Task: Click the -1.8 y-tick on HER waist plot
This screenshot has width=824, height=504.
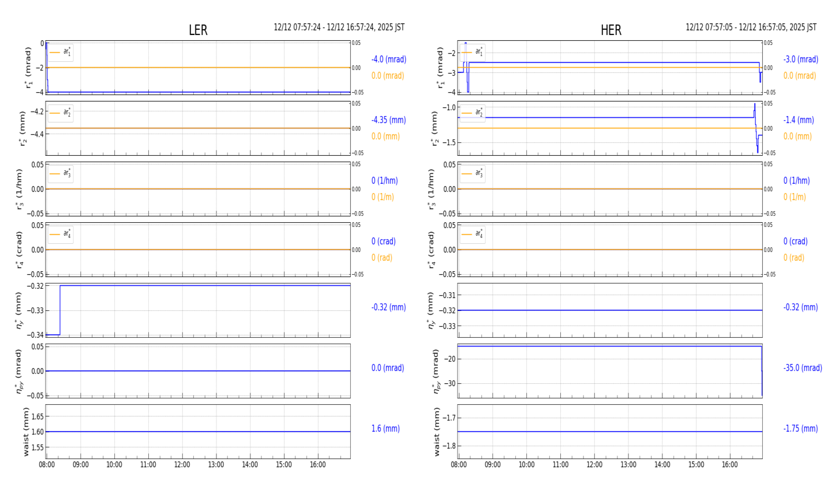Action: 448,446
